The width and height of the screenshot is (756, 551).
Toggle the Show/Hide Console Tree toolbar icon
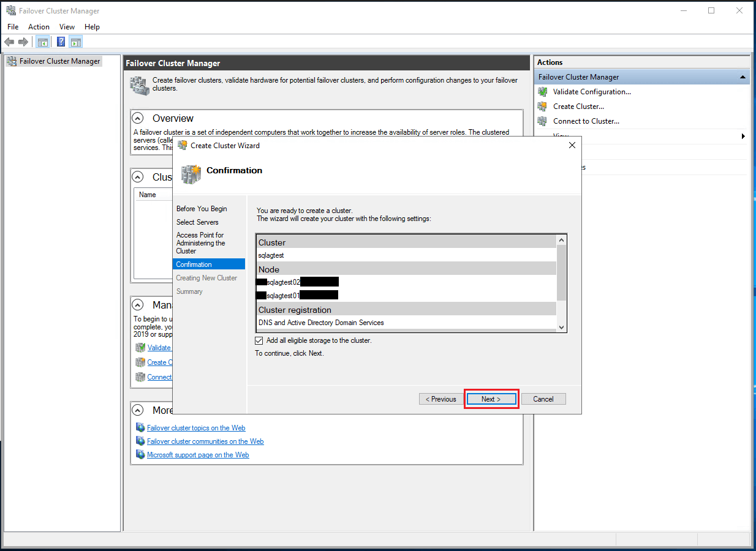42,42
